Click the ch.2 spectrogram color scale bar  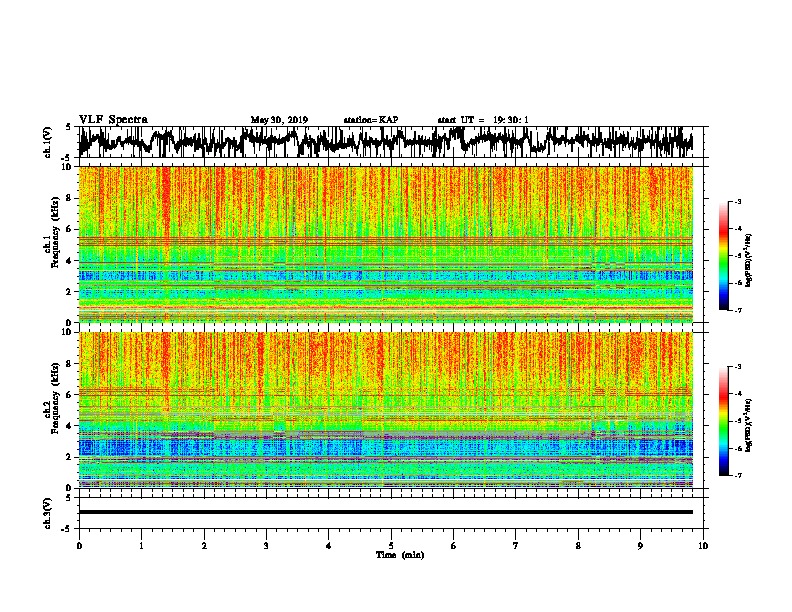pyautogui.click(x=723, y=421)
